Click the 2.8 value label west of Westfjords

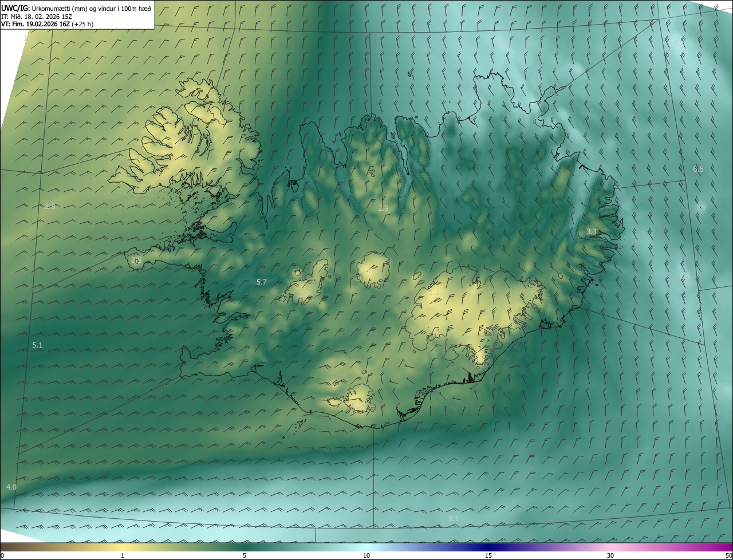50,206
